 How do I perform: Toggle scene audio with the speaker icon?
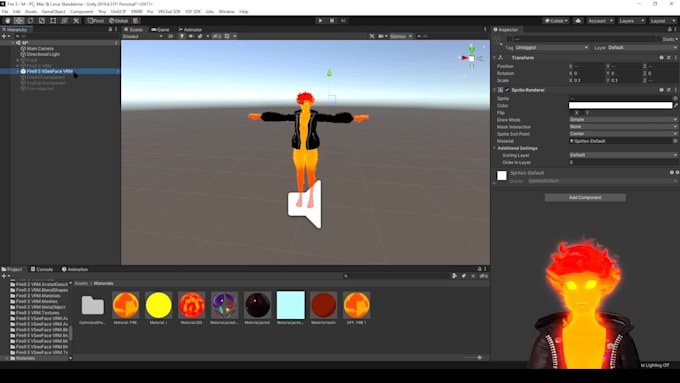pos(191,36)
